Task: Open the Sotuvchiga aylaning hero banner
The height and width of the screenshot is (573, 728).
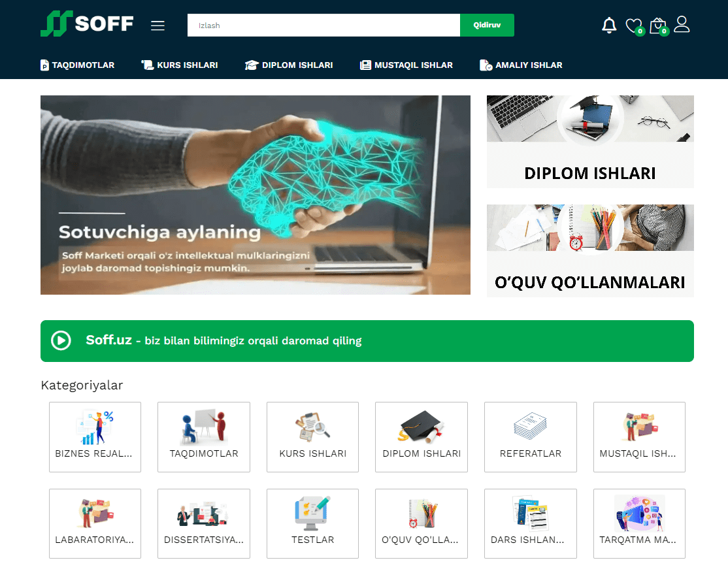Action: click(x=256, y=195)
